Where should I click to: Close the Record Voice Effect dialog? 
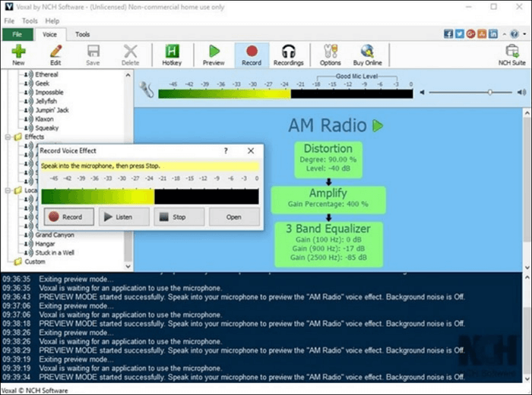click(251, 151)
